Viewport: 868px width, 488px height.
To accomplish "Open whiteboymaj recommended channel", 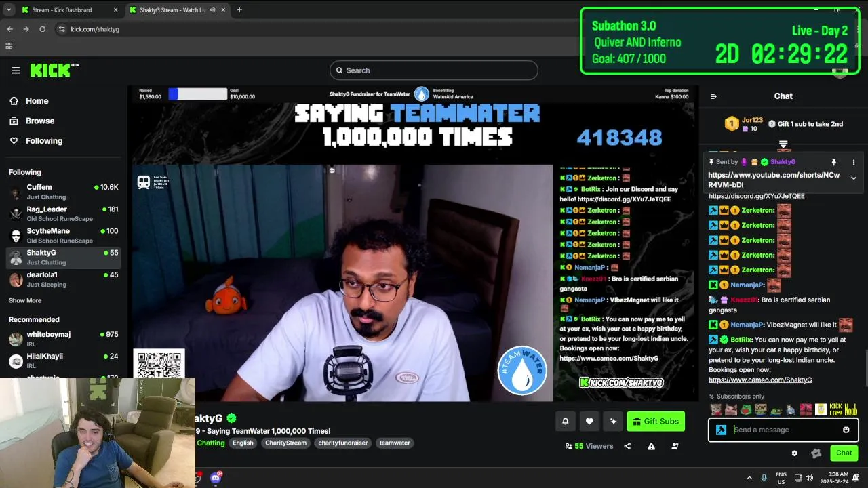I will pyautogui.click(x=64, y=339).
